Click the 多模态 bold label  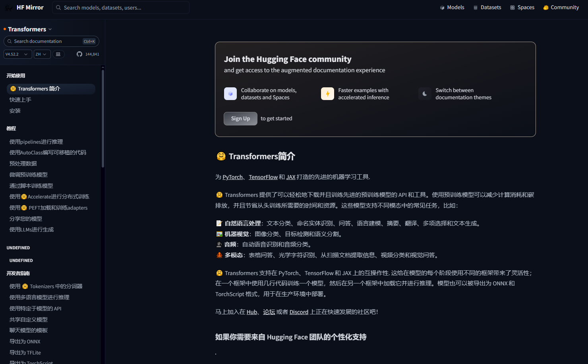(x=234, y=255)
